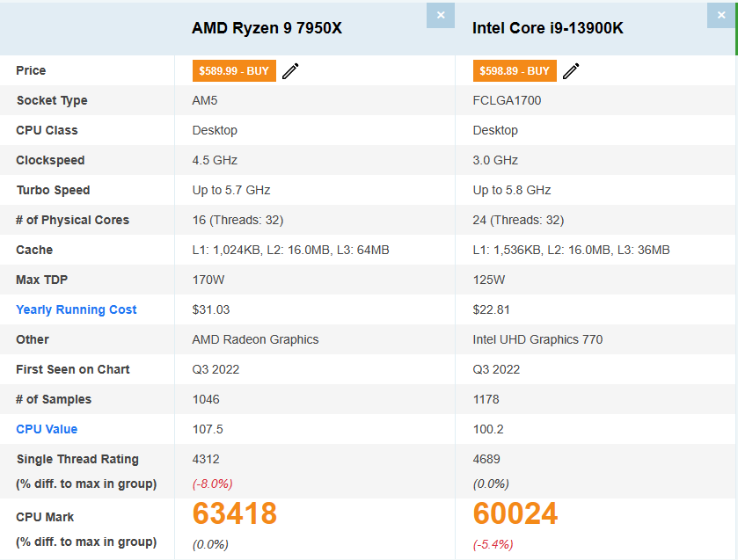Click the 63418 CPU Mark score
The image size is (738, 560).
point(234,513)
